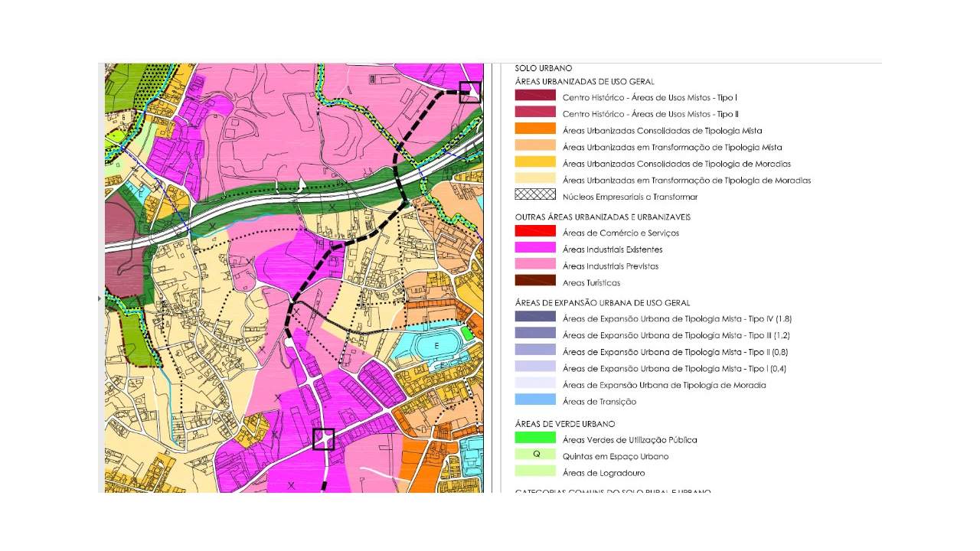The image size is (980, 551).
Task: Click the SOLO URBANO heading
Action: (x=544, y=68)
